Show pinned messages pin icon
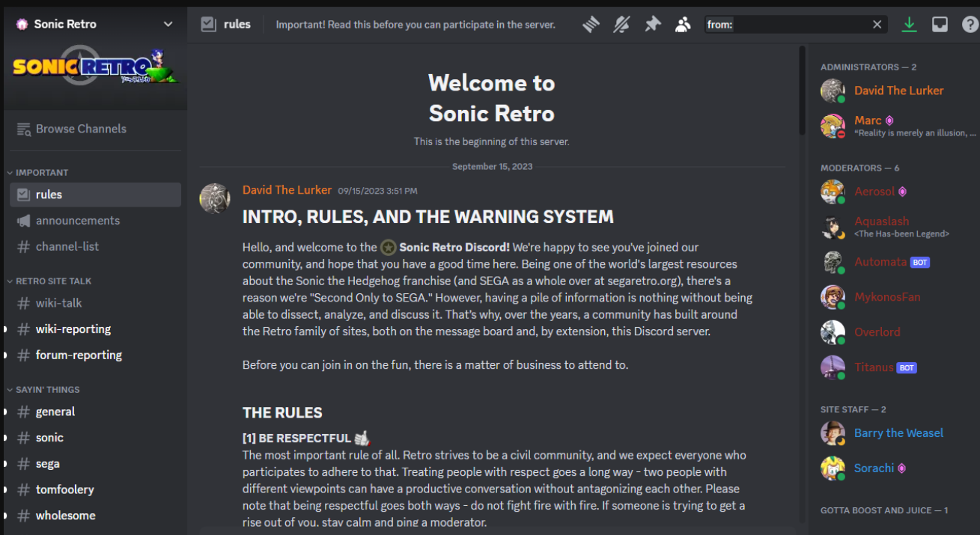The width and height of the screenshot is (980, 535). (653, 25)
